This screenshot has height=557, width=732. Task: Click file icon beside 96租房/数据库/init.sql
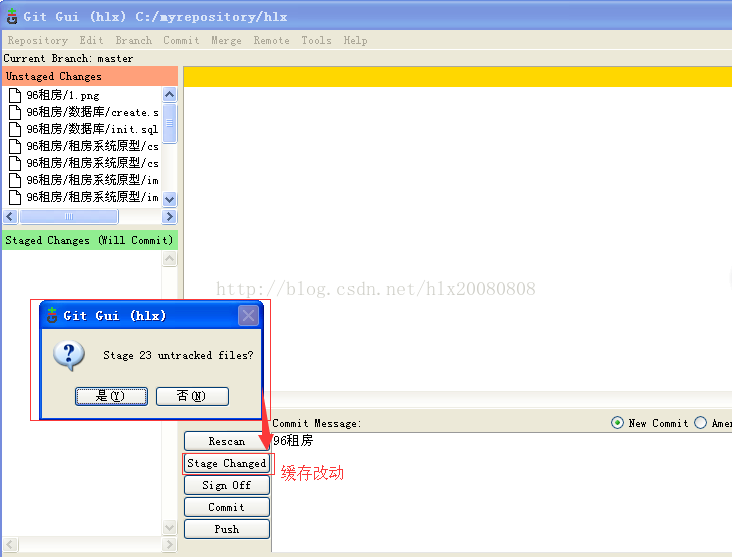(15, 129)
